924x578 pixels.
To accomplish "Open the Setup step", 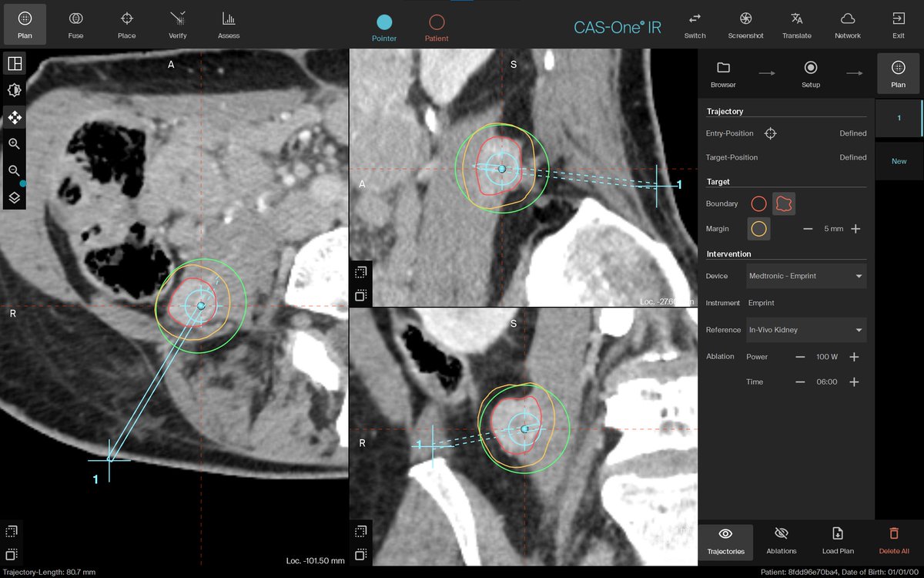I will tap(811, 74).
